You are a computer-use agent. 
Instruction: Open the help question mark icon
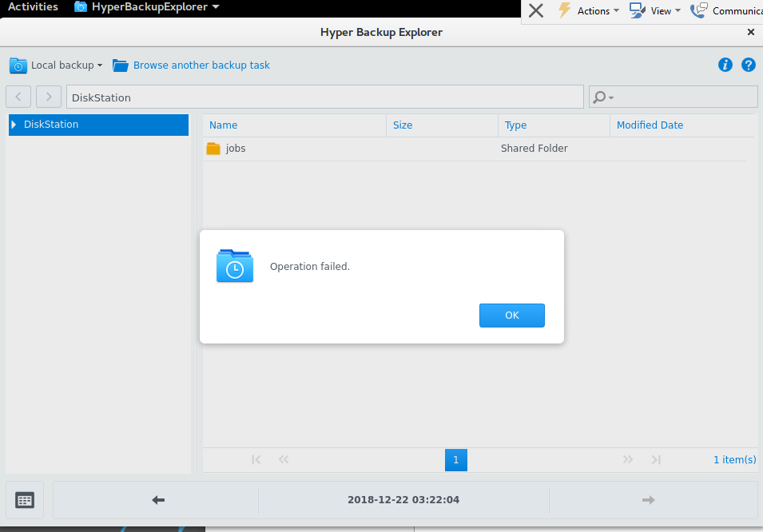749,65
